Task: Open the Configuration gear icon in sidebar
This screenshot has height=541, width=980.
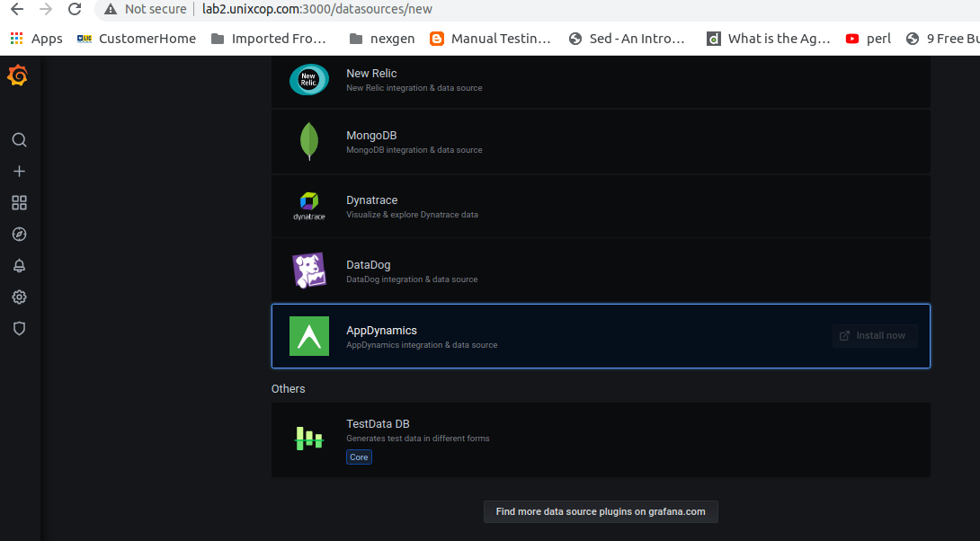Action: (x=20, y=297)
